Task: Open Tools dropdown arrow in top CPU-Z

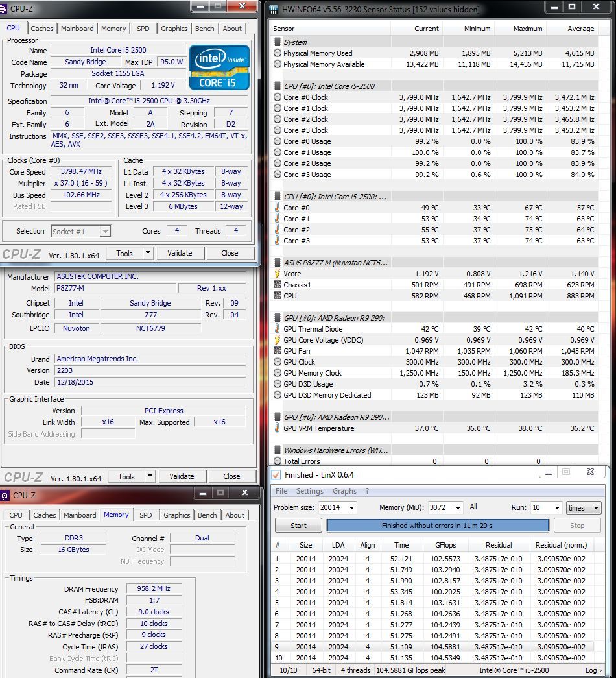Action: click(x=148, y=253)
